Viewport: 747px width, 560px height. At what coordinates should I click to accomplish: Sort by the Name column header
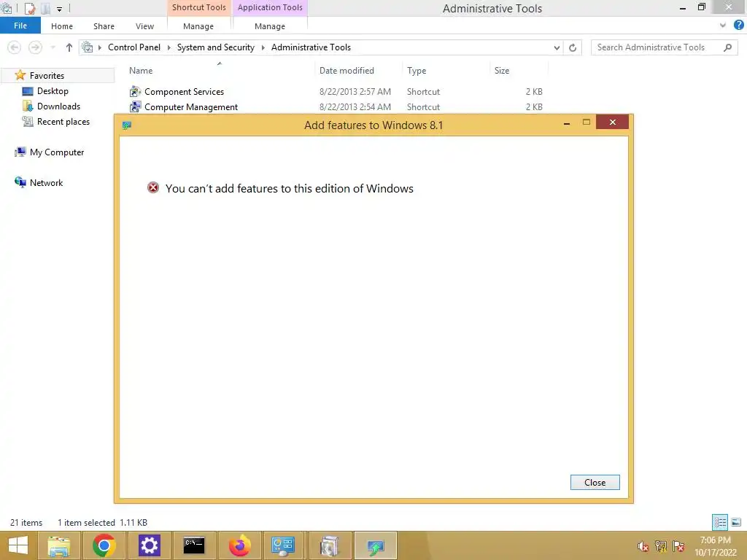(219, 71)
